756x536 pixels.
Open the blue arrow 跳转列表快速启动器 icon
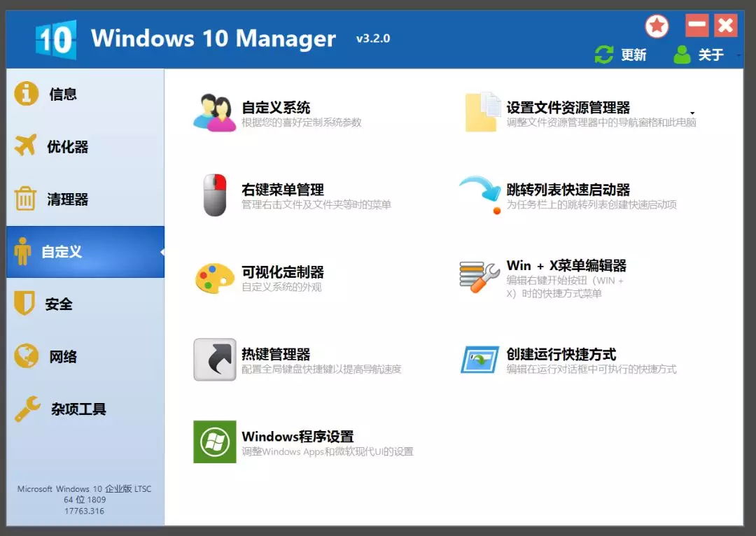tap(480, 195)
